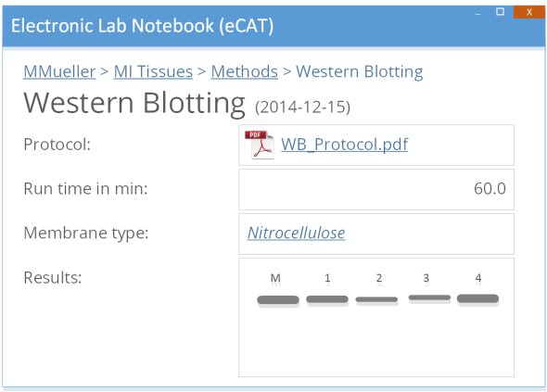
Task: Select the lane 2 blot band
Action: click(376, 299)
